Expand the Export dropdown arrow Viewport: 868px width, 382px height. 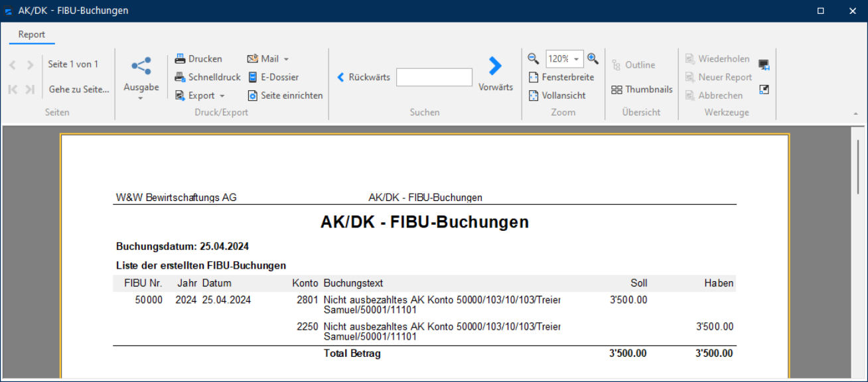[222, 96]
